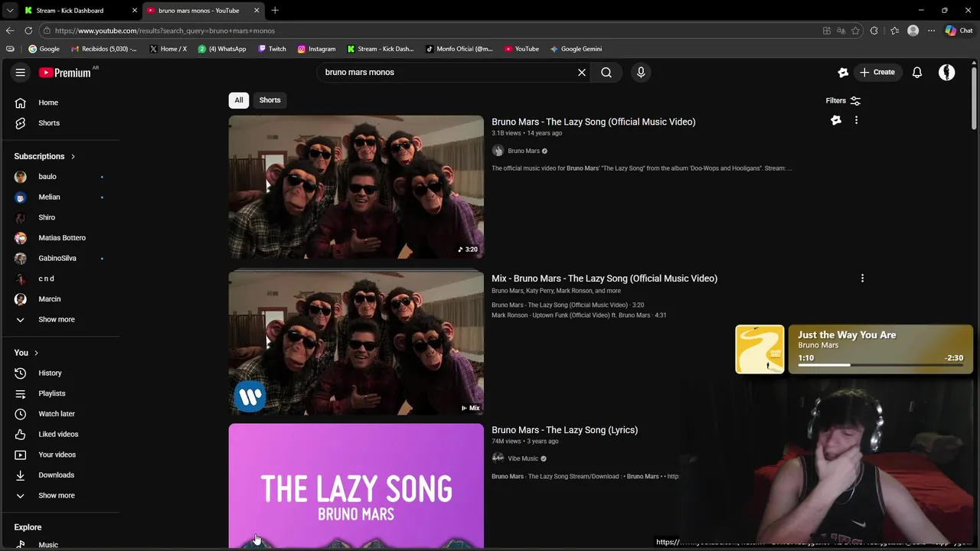Viewport: 980px width, 551px height.
Task: Open the YouTube hamburger guide menu
Action: (21, 72)
